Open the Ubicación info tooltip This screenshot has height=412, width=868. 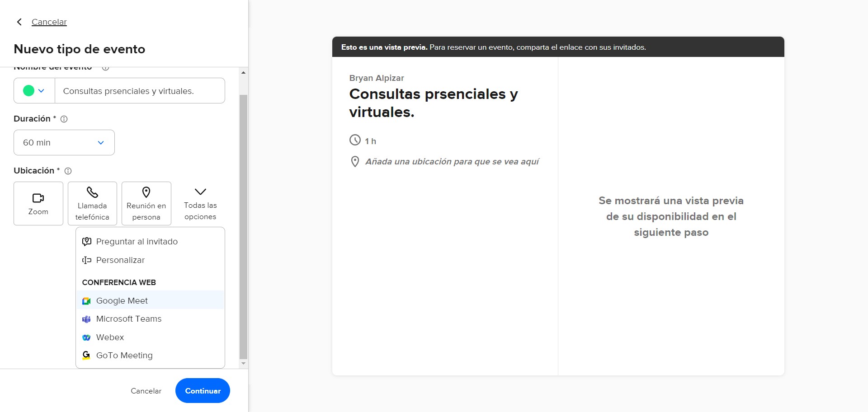pos(68,171)
